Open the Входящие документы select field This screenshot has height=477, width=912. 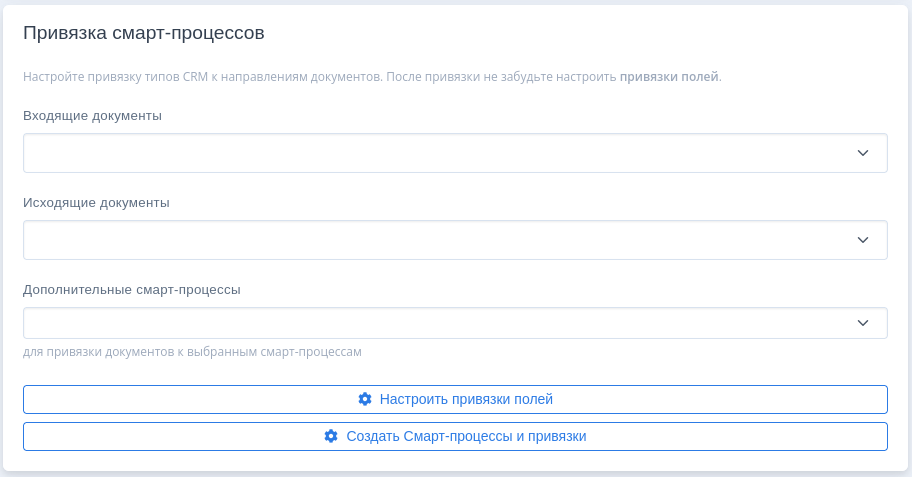coord(440,153)
